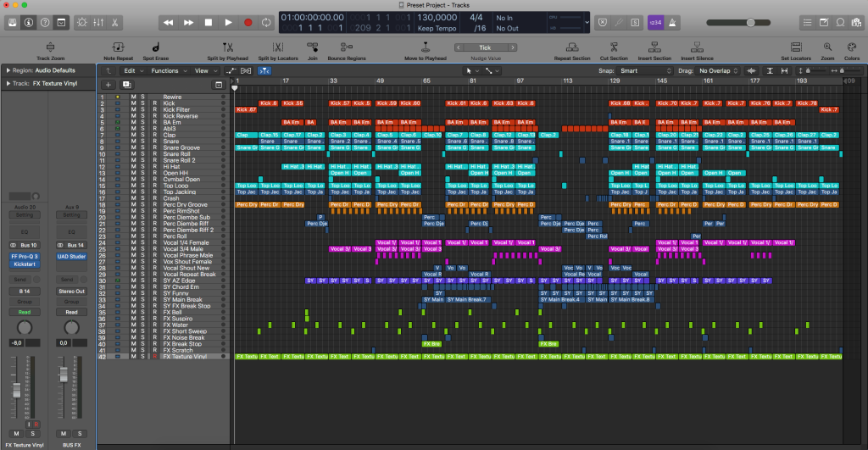Toggle the Solo S button in control bar
This screenshot has width=868, height=450.
coord(635,23)
